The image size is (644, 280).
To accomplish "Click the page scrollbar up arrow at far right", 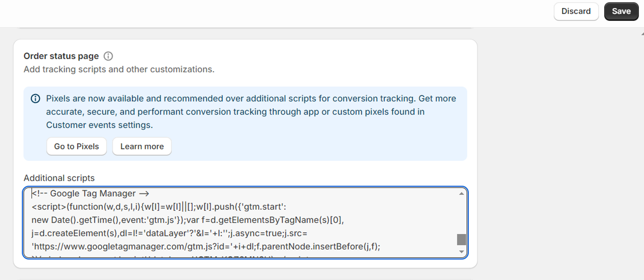I will tap(642, 34).
